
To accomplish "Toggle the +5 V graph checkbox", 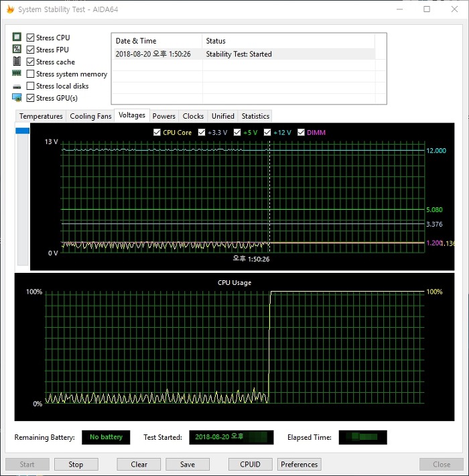I will coord(237,132).
